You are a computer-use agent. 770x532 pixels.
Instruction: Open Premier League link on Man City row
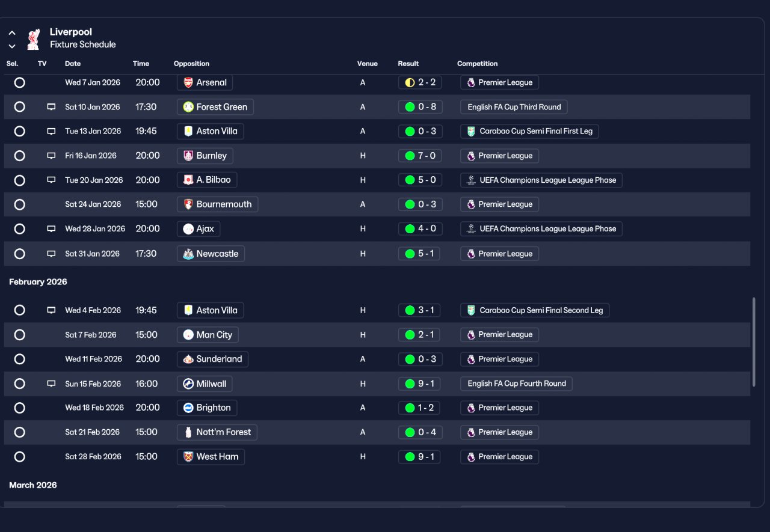point(499,335)
